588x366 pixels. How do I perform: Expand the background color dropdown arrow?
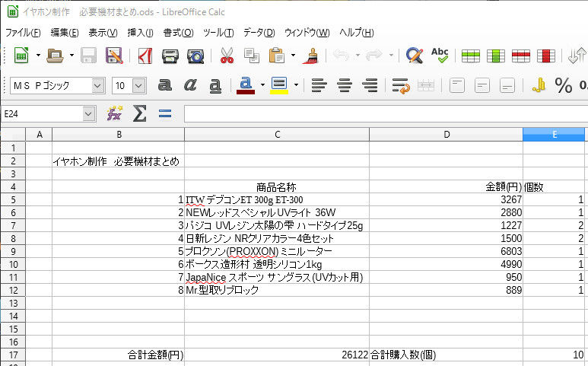[296, 85]
